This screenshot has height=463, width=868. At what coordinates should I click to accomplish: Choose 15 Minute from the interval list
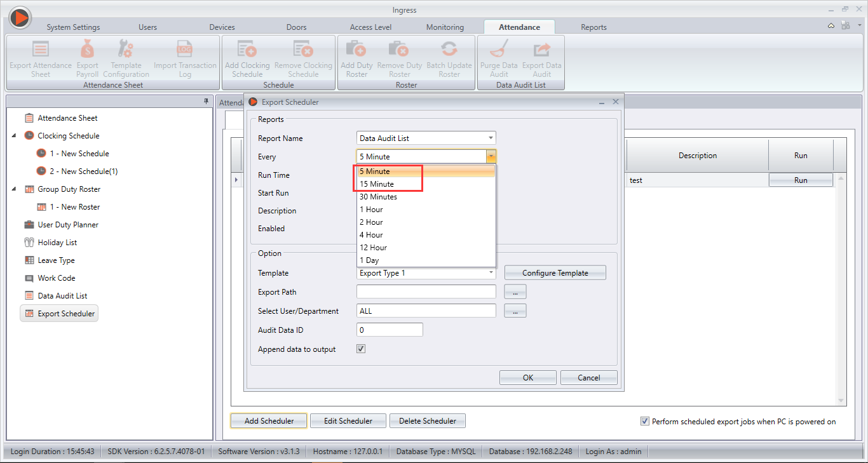pos(426,184)
